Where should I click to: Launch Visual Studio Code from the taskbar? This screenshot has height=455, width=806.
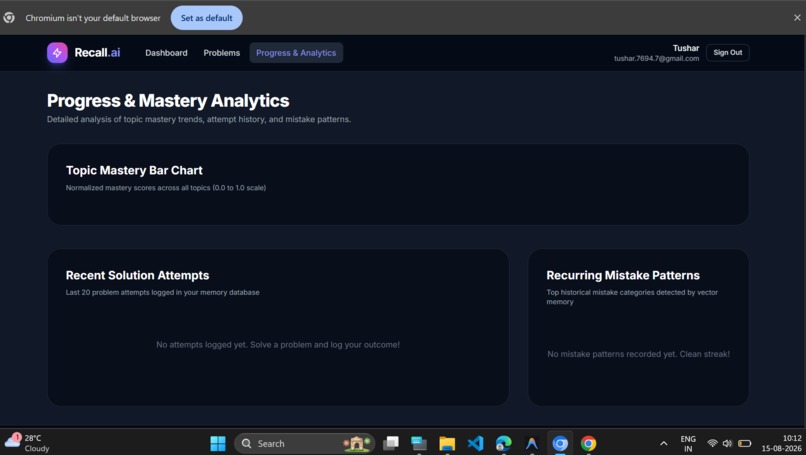click(475, 443)
